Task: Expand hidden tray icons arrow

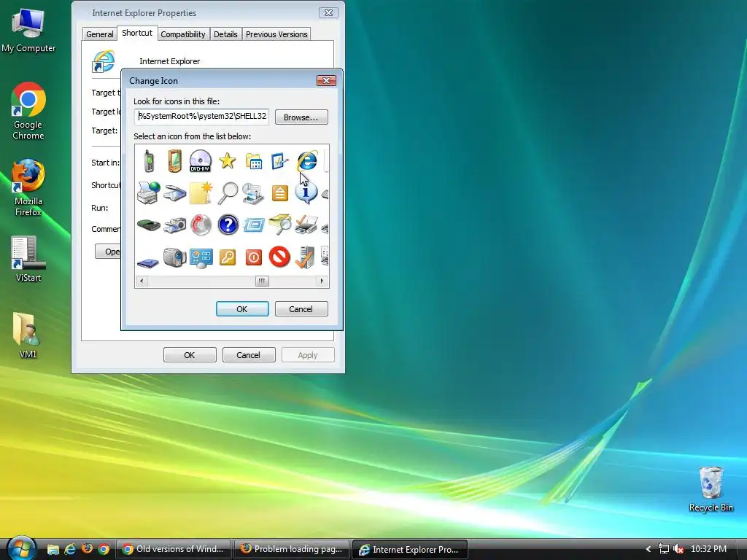Action: (x=649, y=549)
